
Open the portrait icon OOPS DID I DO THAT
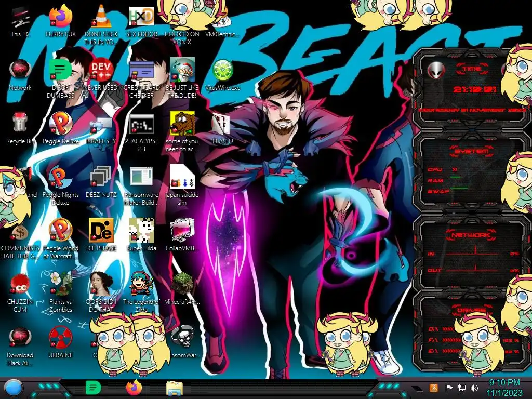(x=101, y=293)
